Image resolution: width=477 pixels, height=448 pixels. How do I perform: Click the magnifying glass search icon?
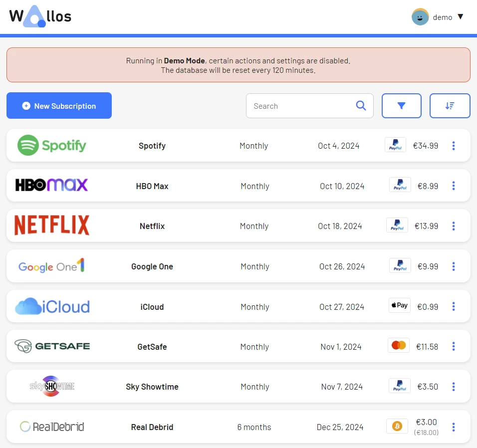click(361, 106)
